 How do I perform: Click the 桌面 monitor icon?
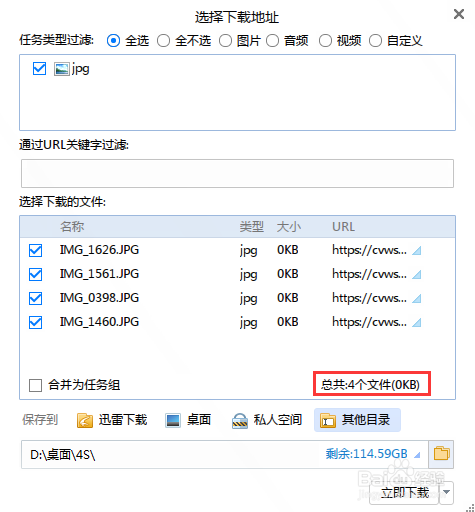pos(173,420)
